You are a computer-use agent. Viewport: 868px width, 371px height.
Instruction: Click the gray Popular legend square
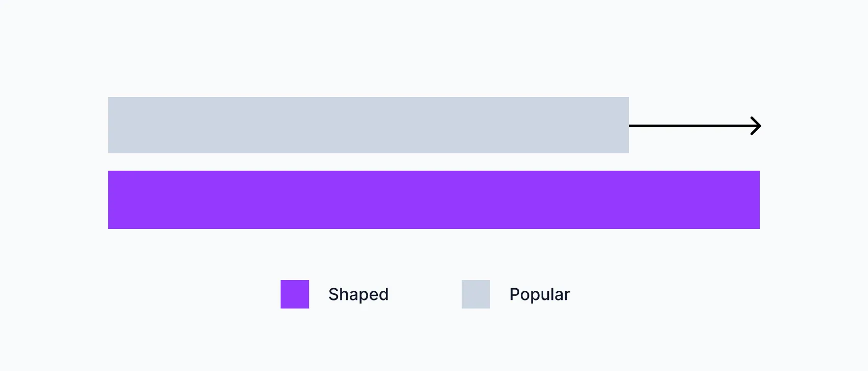[x=476, y=294]
